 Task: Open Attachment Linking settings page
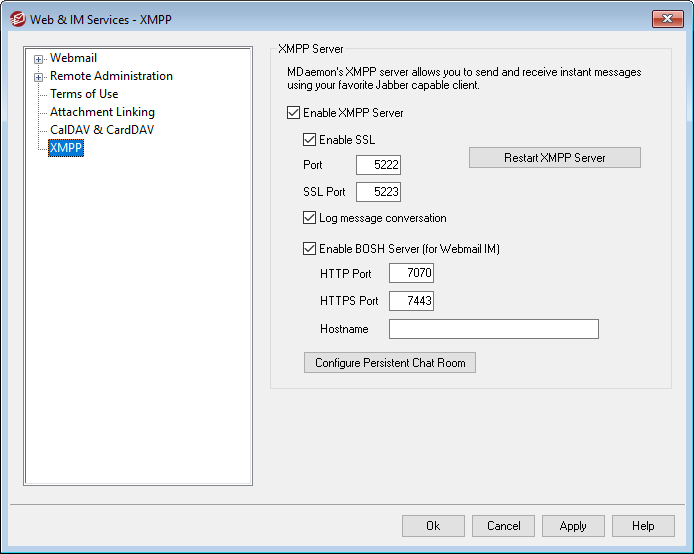(x=102, y=112)
